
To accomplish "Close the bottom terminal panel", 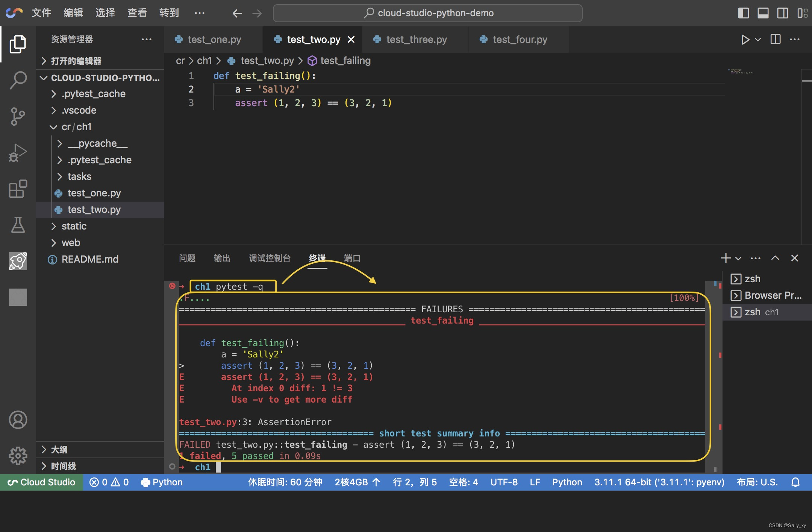I will 795,258.
